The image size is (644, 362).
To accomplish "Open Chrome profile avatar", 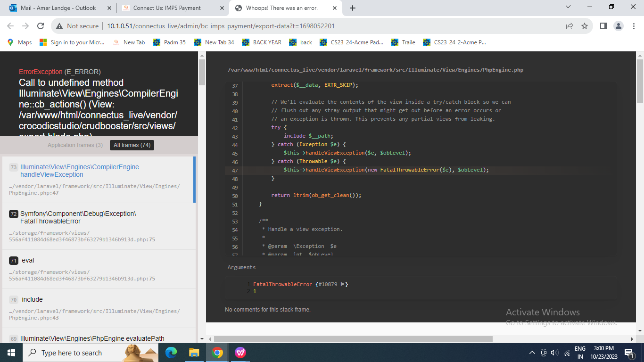I will click(x=618, y=26).
